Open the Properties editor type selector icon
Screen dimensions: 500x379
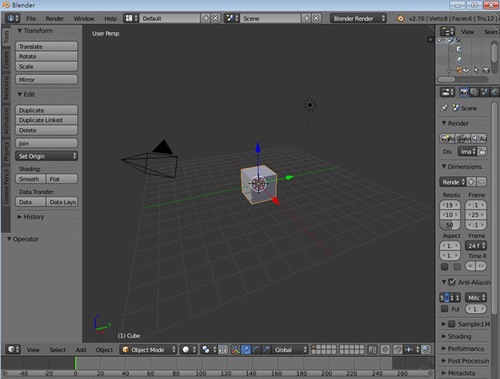447,92
